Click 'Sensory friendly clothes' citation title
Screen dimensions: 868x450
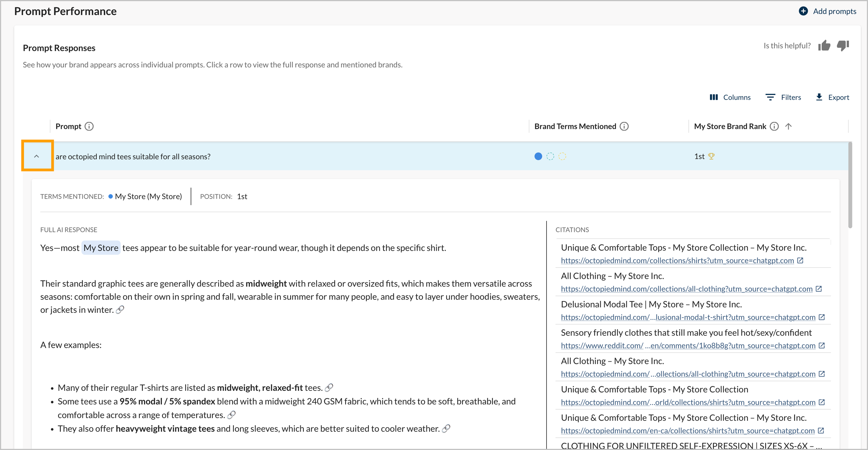[x=686, y=333]
